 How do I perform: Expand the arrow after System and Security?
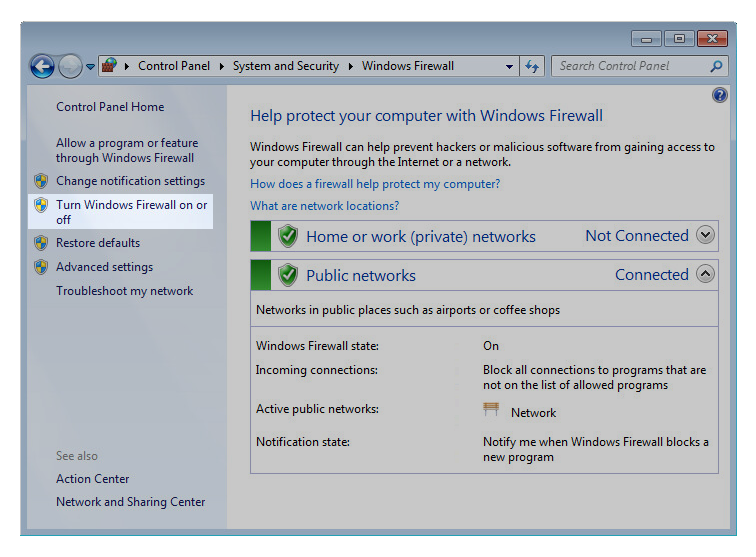coord(351,66)
